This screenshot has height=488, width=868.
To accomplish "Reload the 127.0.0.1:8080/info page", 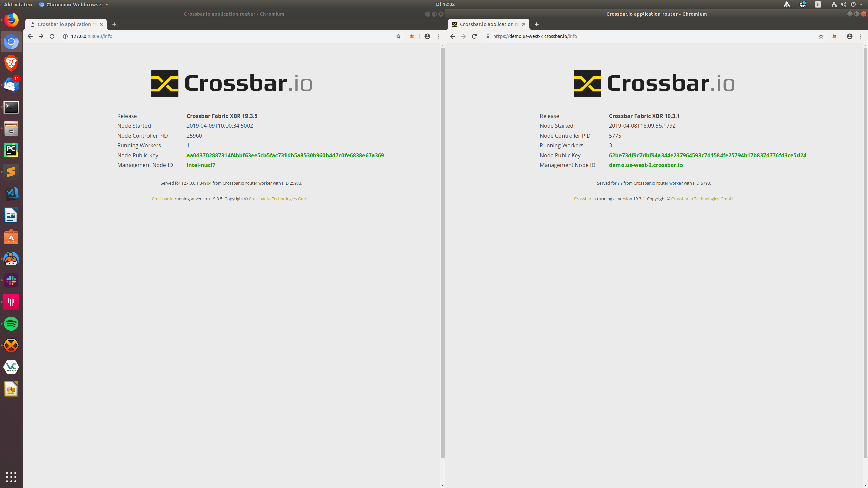I will click(x=52, y=36).
